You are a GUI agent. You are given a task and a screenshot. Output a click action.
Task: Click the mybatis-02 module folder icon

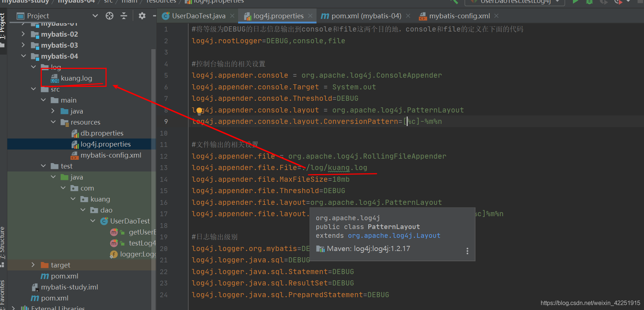point(35,34)
